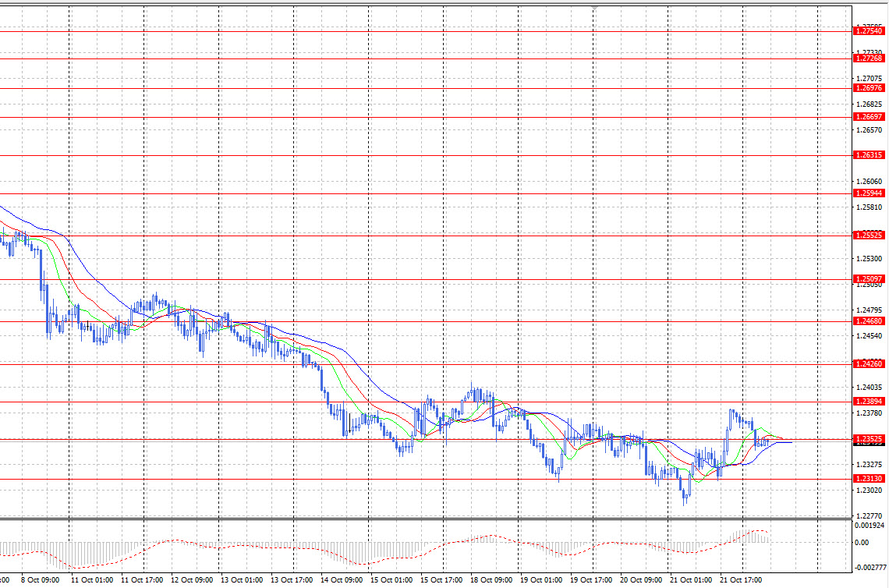Click the red 1.25944 level label

869,193
